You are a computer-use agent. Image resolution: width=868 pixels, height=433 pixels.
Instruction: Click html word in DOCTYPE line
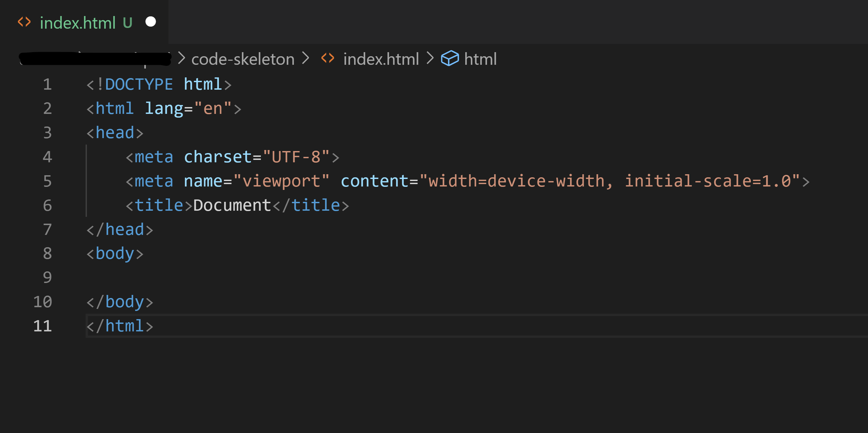coord(203,85)
